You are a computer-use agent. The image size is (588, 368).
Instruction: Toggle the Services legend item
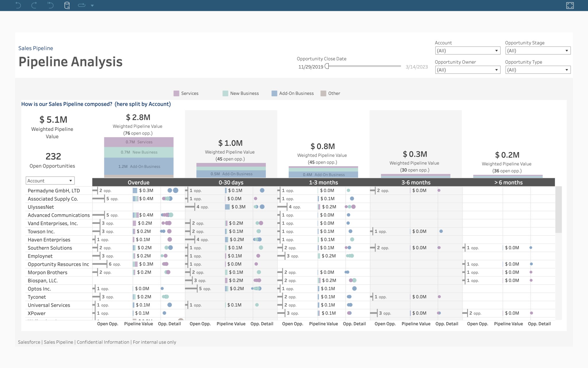(x=176, y=93)
